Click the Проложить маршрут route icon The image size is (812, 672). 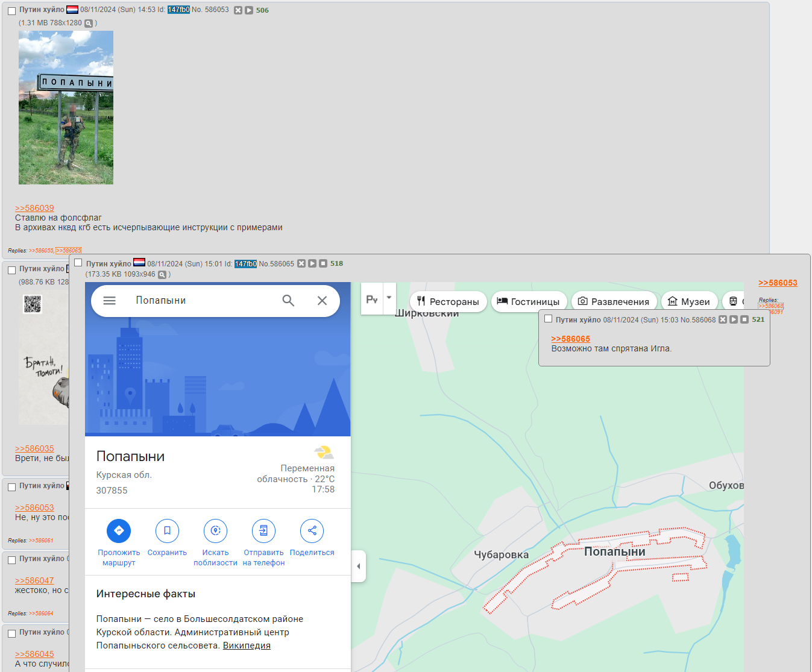119,531
